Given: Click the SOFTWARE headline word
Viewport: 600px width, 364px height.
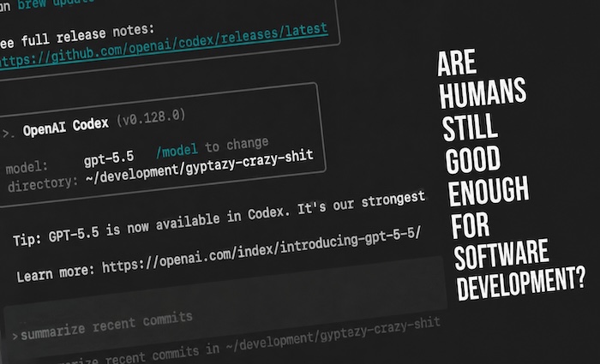Looking at the screenshot, I should coord(501,254).
